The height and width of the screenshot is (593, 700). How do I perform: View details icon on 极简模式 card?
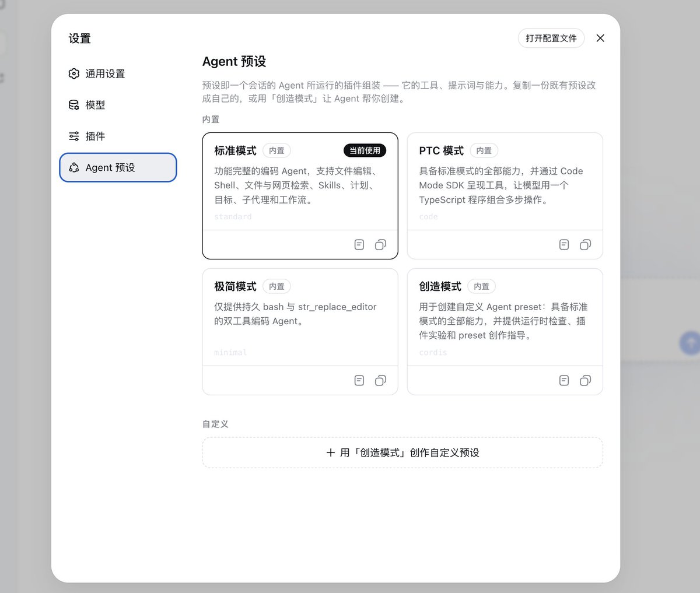click(359, 380)
